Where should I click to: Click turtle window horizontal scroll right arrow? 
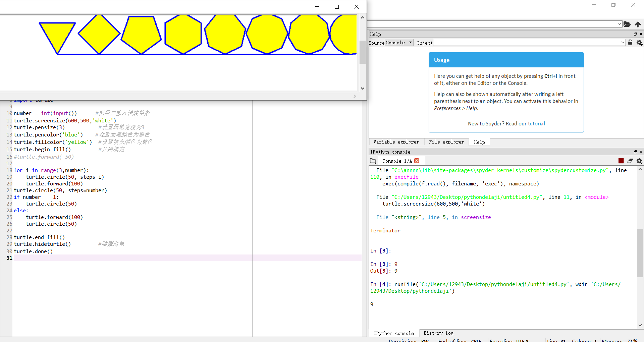[355, 96]
